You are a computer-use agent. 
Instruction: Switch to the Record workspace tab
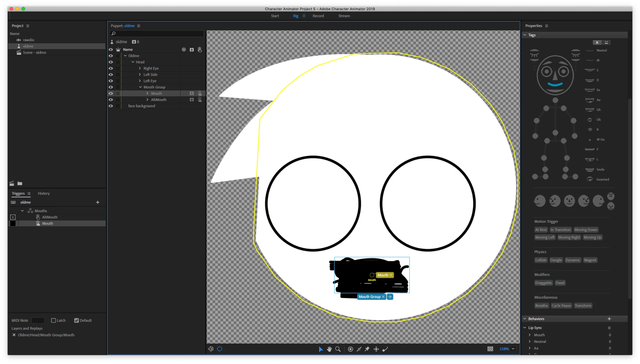[x=318, y=16]
